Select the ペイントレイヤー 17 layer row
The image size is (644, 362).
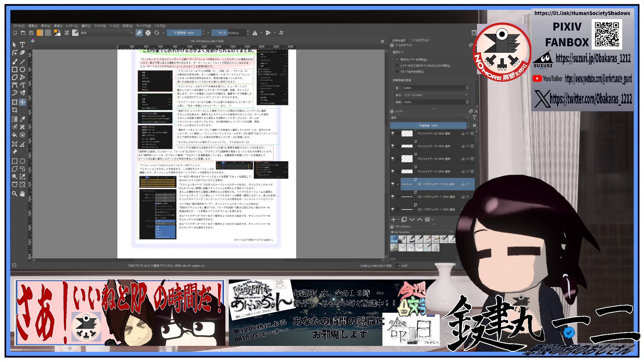(x=434, y=171)
